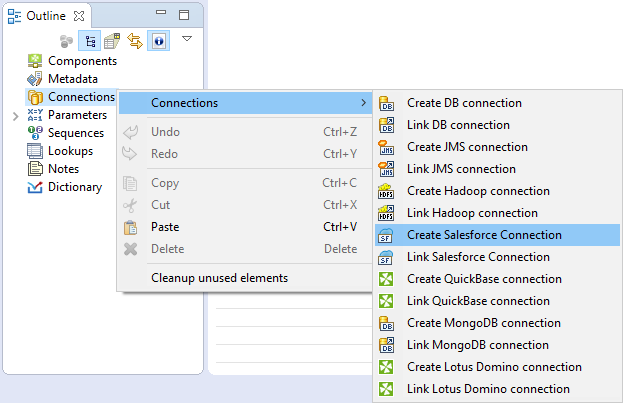Choose Cleanup unused elements
The height and width of the screenshot is (403, 623).
[x=219, y=277]
